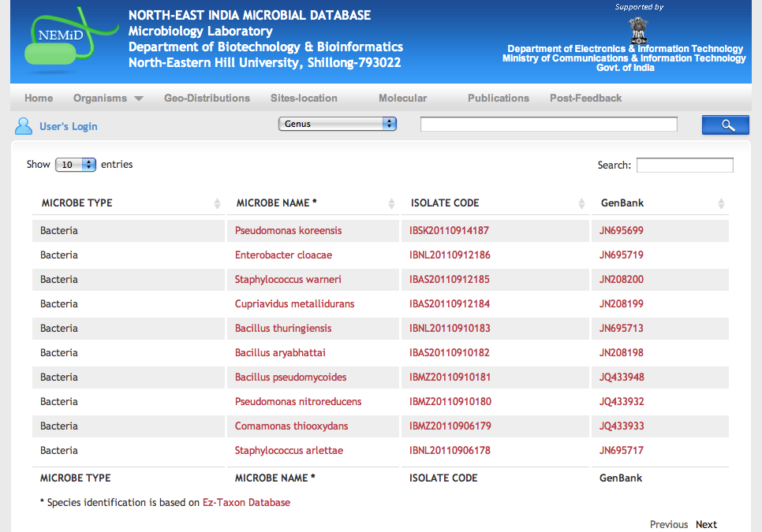
Task: Open Geo-Distributions page
Action: 207,98
